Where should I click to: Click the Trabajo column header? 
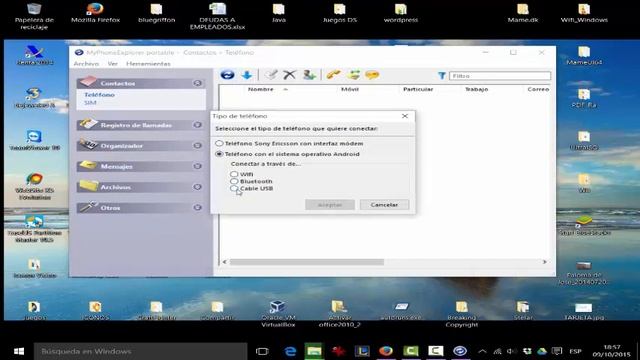(x=476, y=89)
